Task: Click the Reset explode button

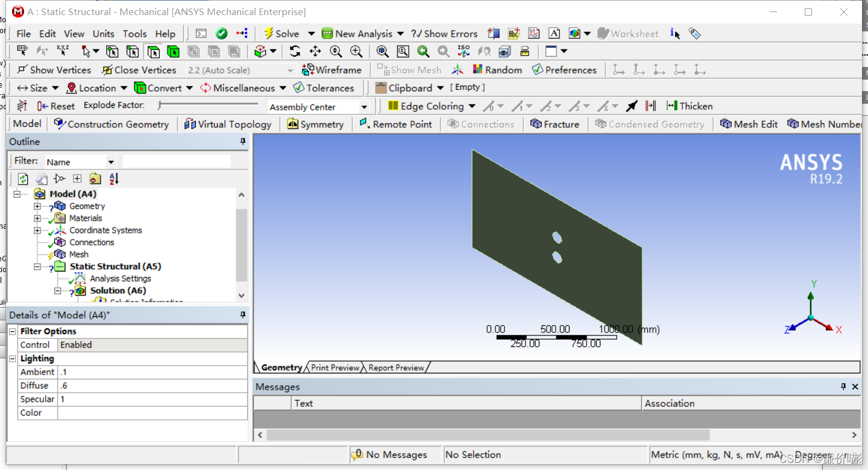Action: (55, 106)
